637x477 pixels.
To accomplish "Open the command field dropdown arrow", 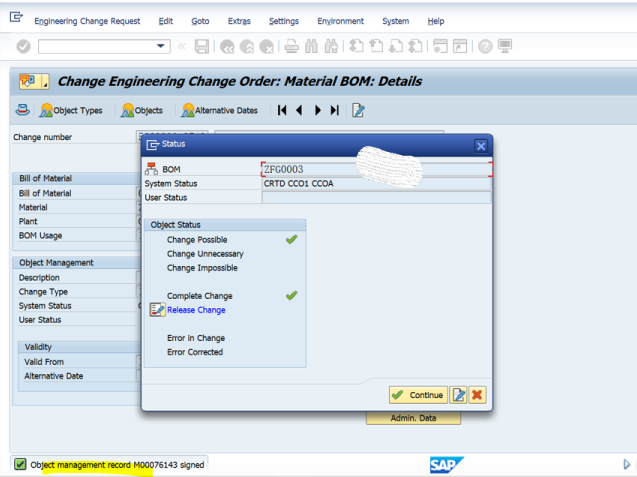I will point(161,46).
